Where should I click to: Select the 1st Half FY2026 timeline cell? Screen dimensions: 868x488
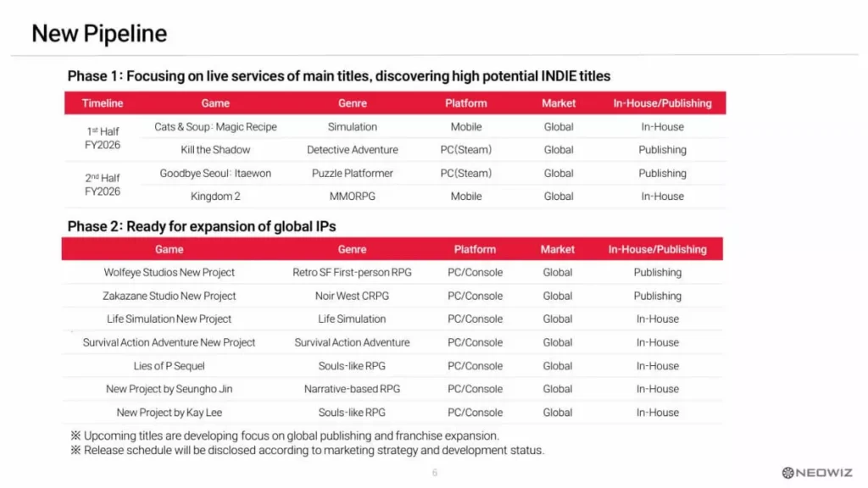point(103,138)
